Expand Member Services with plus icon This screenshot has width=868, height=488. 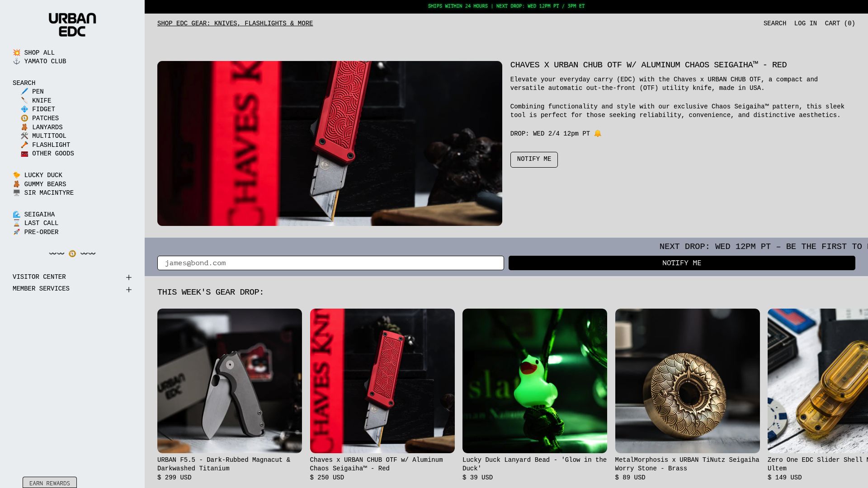click(129, 290)
